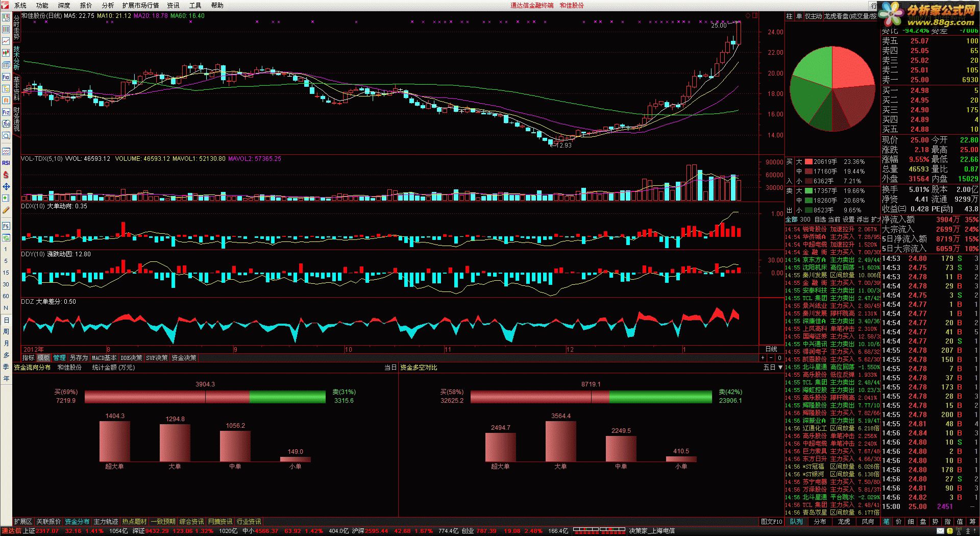Screen dimensions: 980x536
Task: Select the 年 yearly period button
Action: coord(6,378)
